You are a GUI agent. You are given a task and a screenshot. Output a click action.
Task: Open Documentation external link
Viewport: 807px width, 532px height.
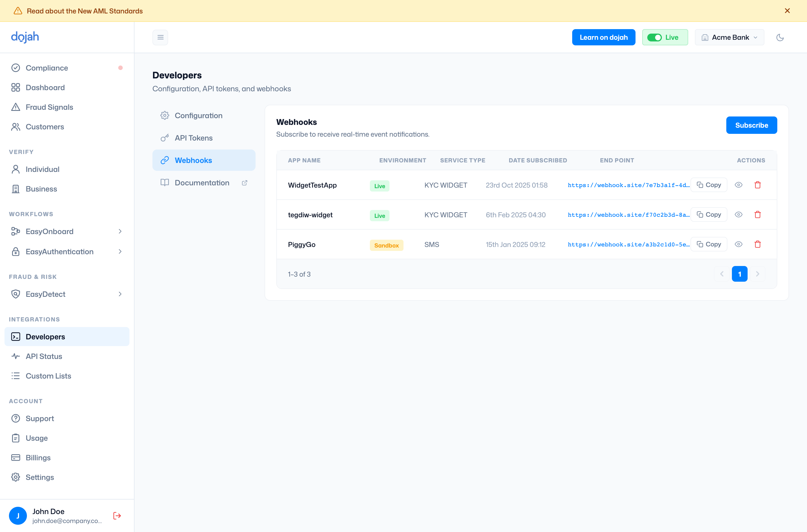(204, 183)
